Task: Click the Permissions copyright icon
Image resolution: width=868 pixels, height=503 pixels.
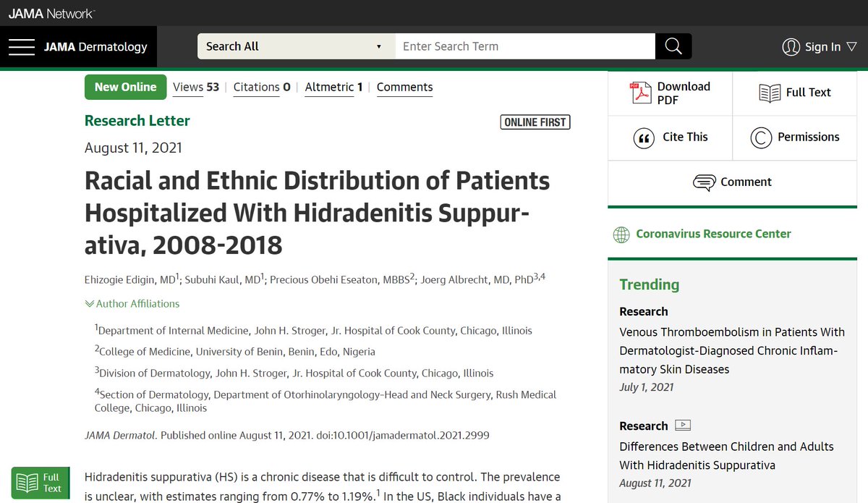Action: tap(761, 138)
